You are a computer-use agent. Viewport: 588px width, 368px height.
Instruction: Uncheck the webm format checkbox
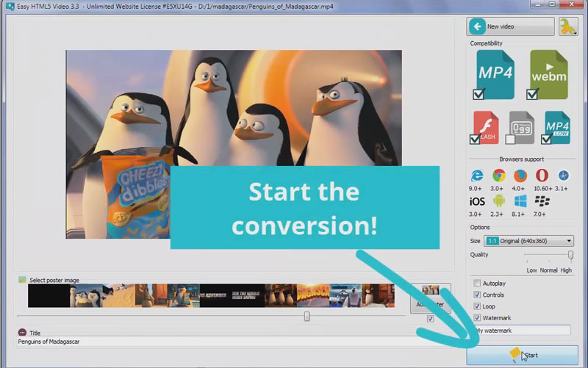(x=531, y=95)
